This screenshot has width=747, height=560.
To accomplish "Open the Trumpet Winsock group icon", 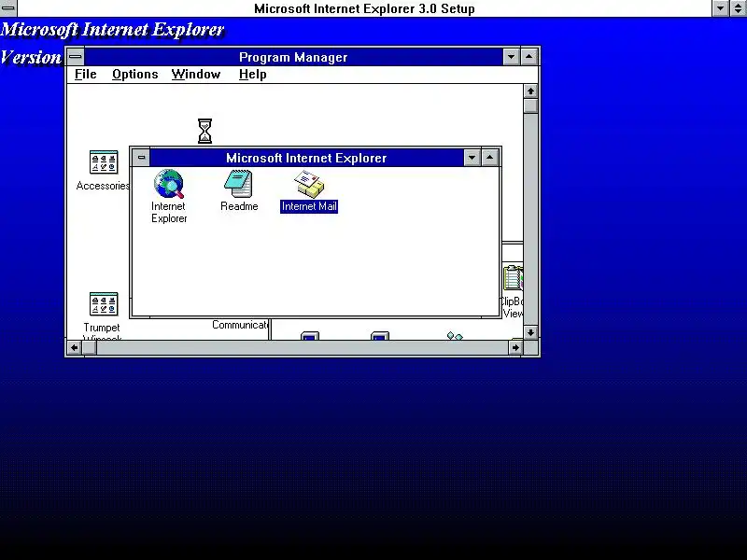I will coord(104,304).
